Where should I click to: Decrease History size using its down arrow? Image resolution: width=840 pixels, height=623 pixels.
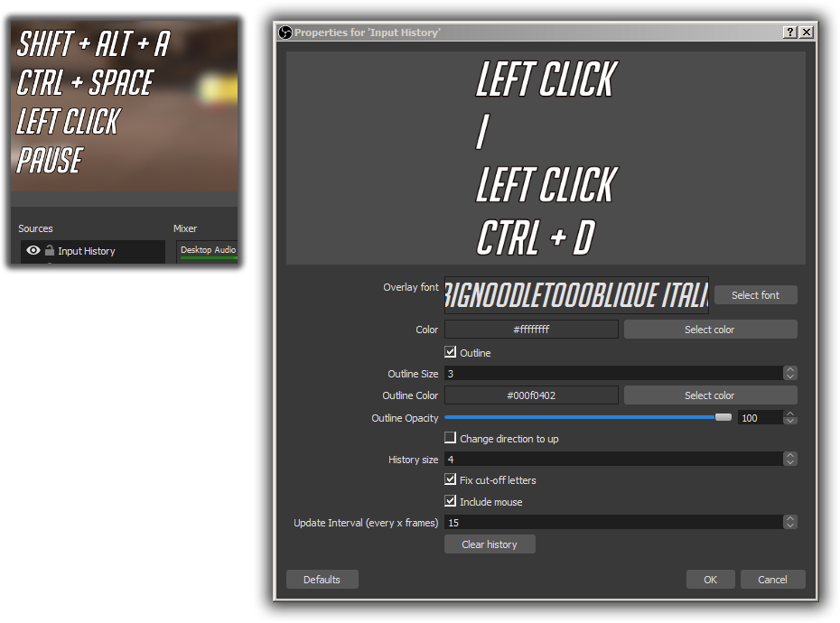pos(790,463)
